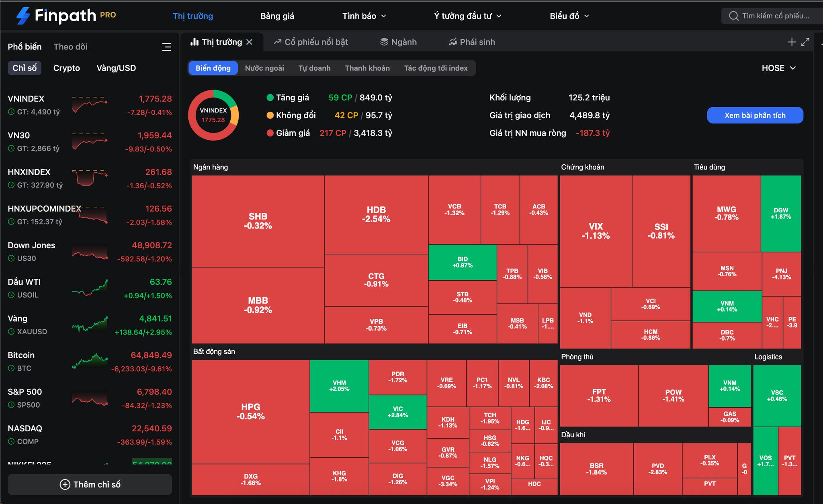823x504 pixels.
Task: Expand panel to fullscreen arrows icon
Action: pos(805,42)
